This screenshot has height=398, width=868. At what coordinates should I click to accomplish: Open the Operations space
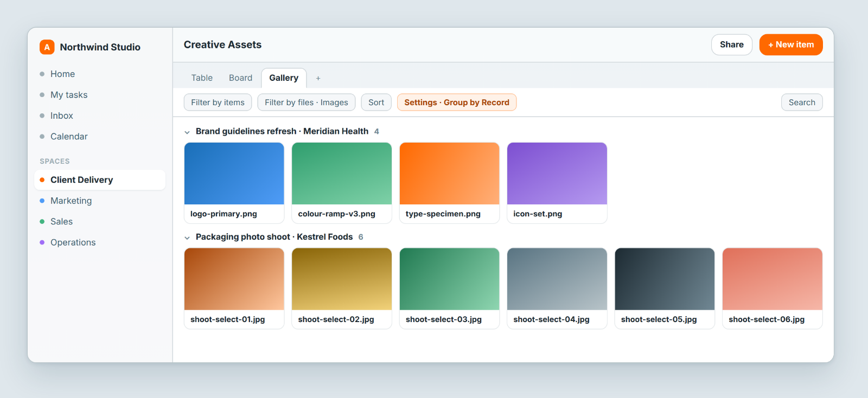click(x=100, y=242)
